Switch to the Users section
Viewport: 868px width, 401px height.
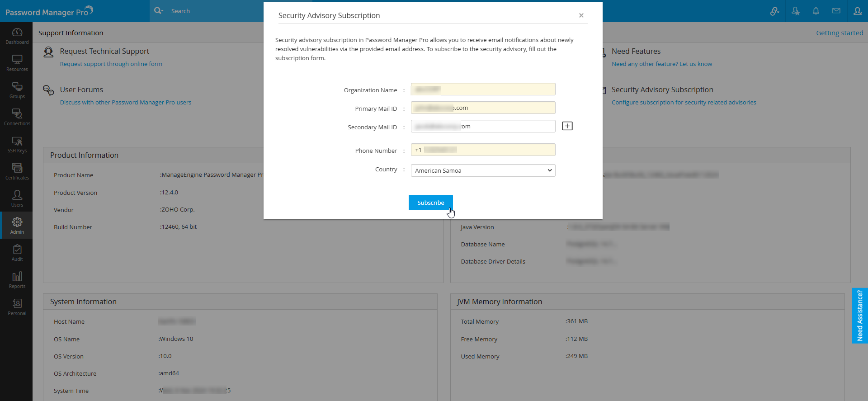pyautogui.click(x=17, y=198)
